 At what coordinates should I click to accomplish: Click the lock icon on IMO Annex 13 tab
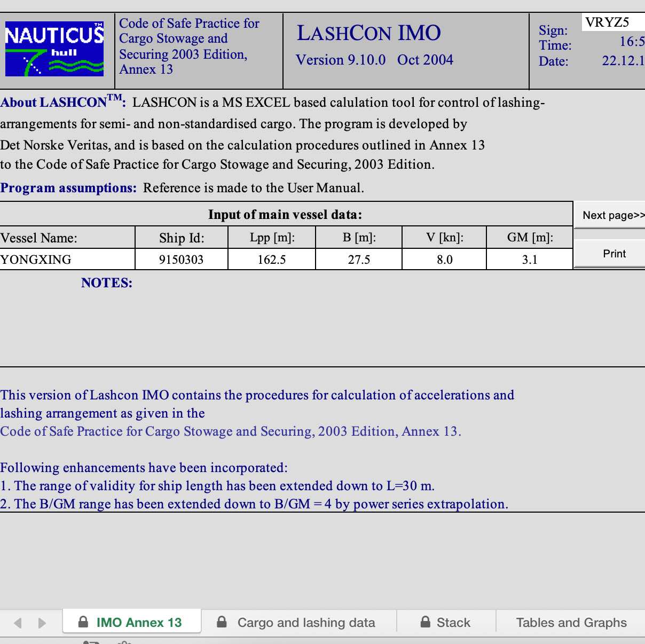coord(83,622)
